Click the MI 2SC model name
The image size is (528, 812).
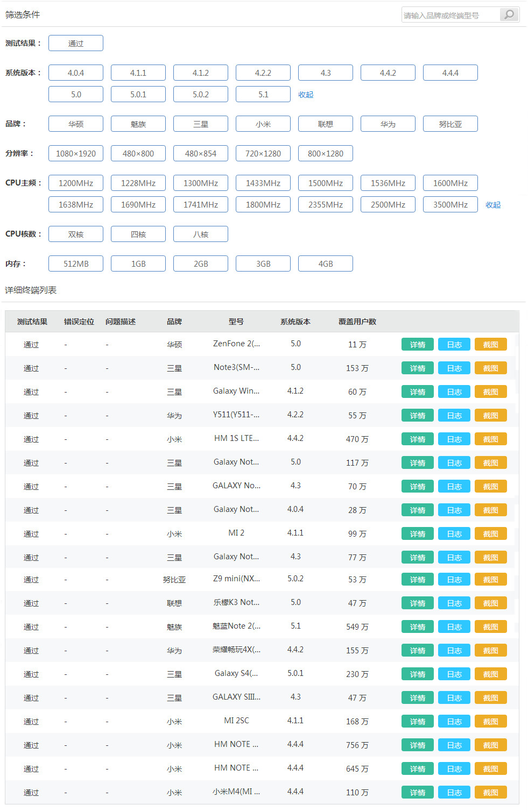(x=236, y=721)
